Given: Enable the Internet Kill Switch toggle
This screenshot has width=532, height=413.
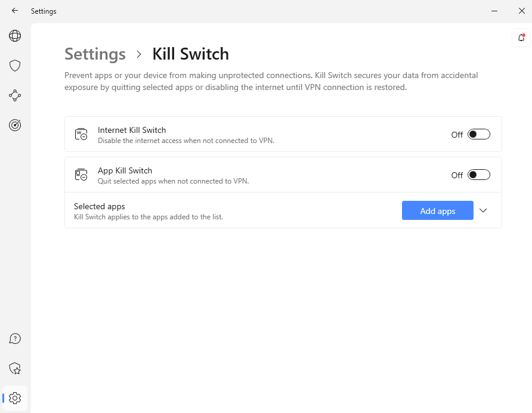Looking at the screenshot, I should pyautogui.click(x=479, y=135).
